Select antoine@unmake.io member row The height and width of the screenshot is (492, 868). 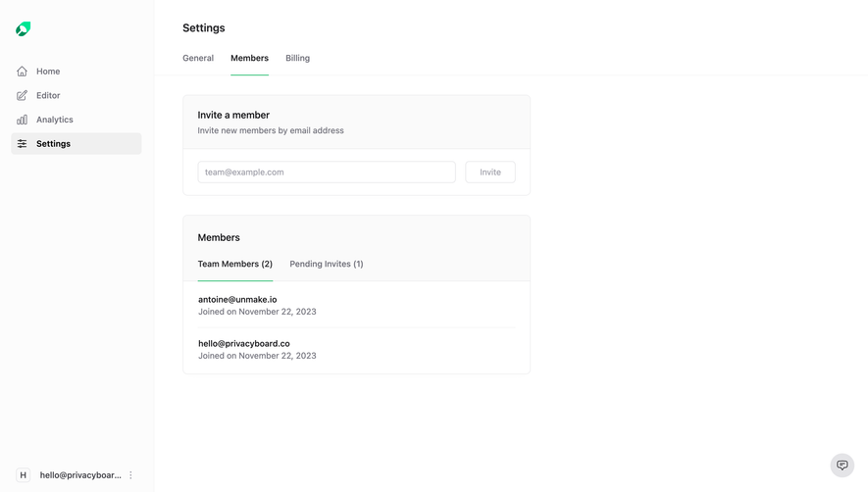click(x=356, y=306)
